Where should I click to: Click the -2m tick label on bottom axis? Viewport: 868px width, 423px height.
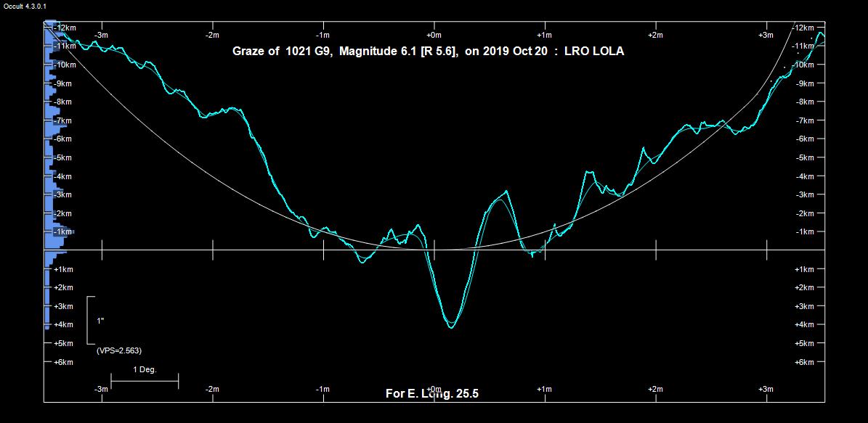coord(212,390)
